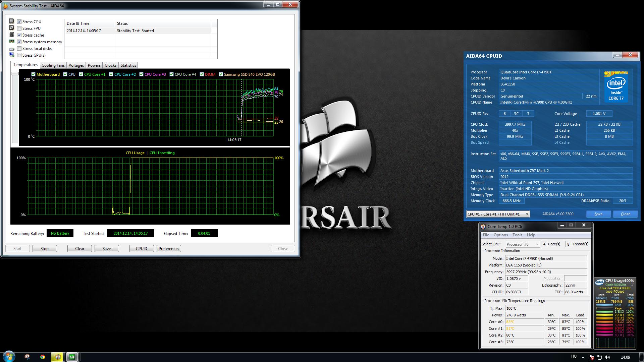Image resolution: width=644 pixels, height=362 pixels.
Task: Uncheck Stress system memory checkbox
Action: (x=19, y=42)
